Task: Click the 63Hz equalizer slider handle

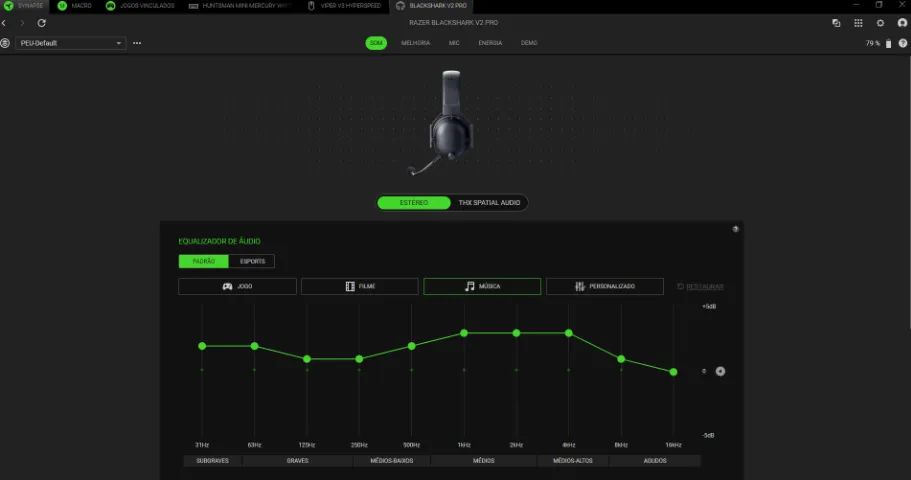Action: [x=254, y=346]
